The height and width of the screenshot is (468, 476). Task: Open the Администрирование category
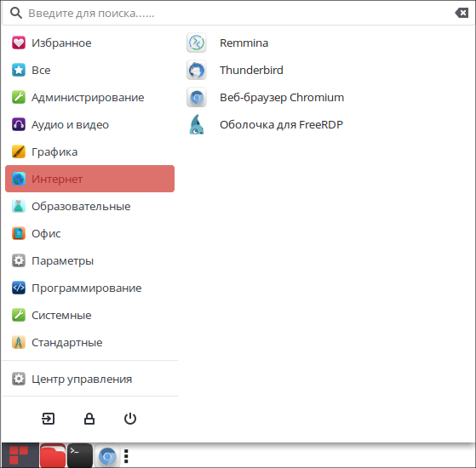click(90, 97)
